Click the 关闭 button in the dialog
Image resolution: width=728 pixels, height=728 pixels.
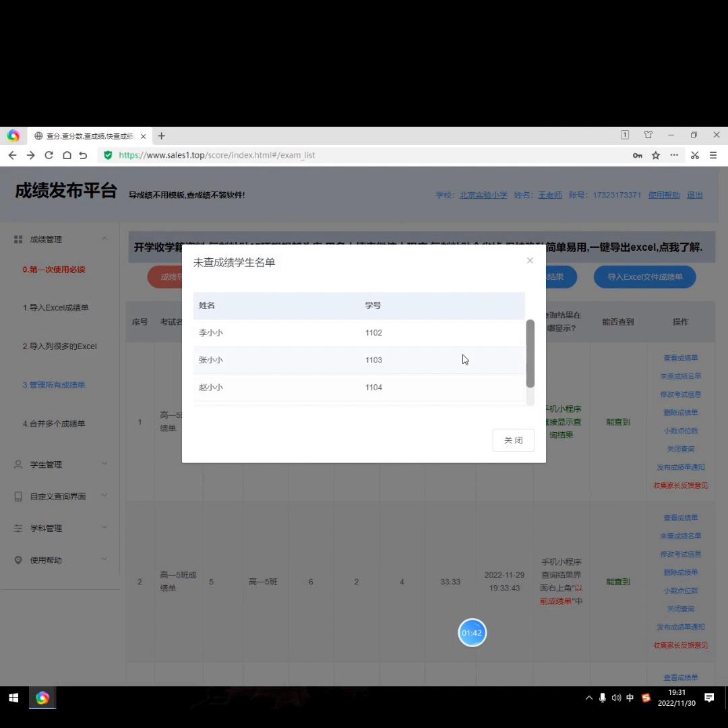[x=513, y=439]
